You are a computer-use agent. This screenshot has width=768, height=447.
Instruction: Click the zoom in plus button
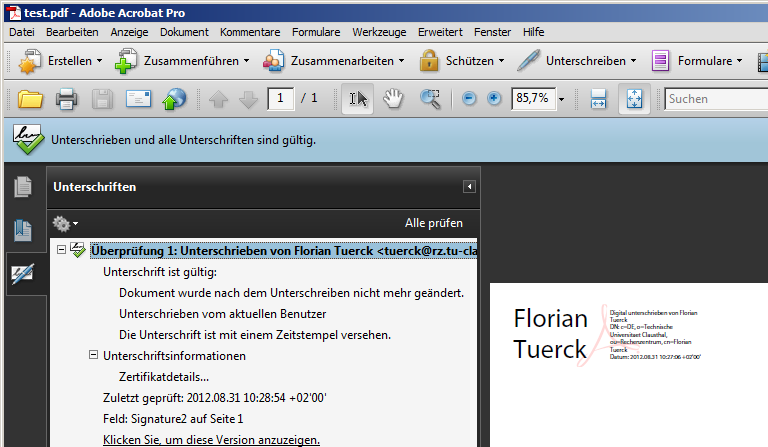(x=494, y=99)
